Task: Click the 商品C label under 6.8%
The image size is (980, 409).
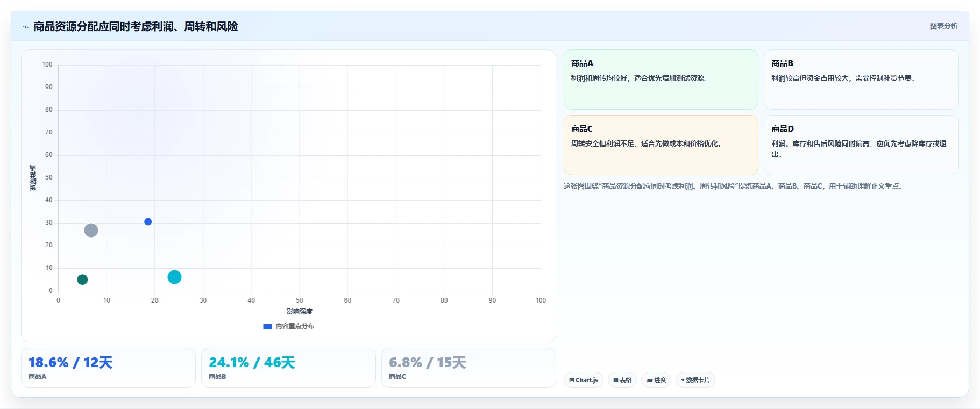Action: click(x=397, y=377)
